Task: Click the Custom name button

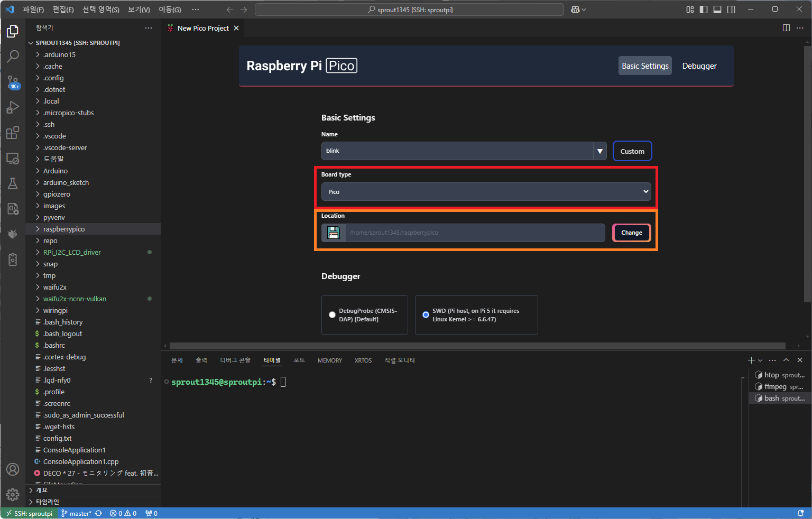Action: [x=632, y=151]
